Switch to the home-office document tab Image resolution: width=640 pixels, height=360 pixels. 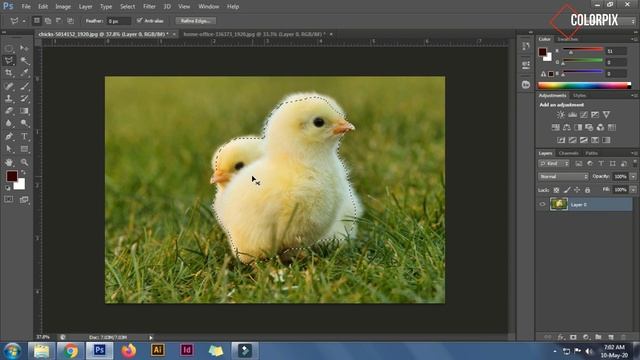(x=254, y=34)
